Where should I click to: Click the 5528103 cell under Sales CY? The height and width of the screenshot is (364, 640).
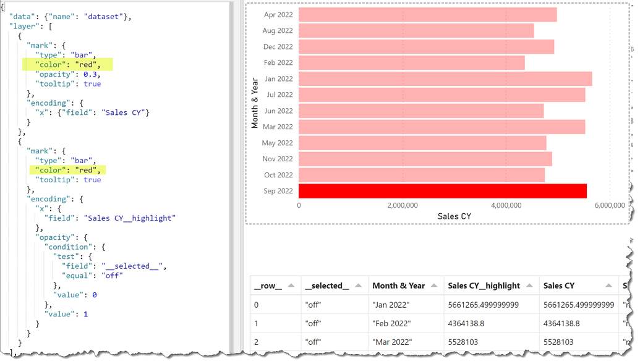pyautogui.click(x=579, y=342)
